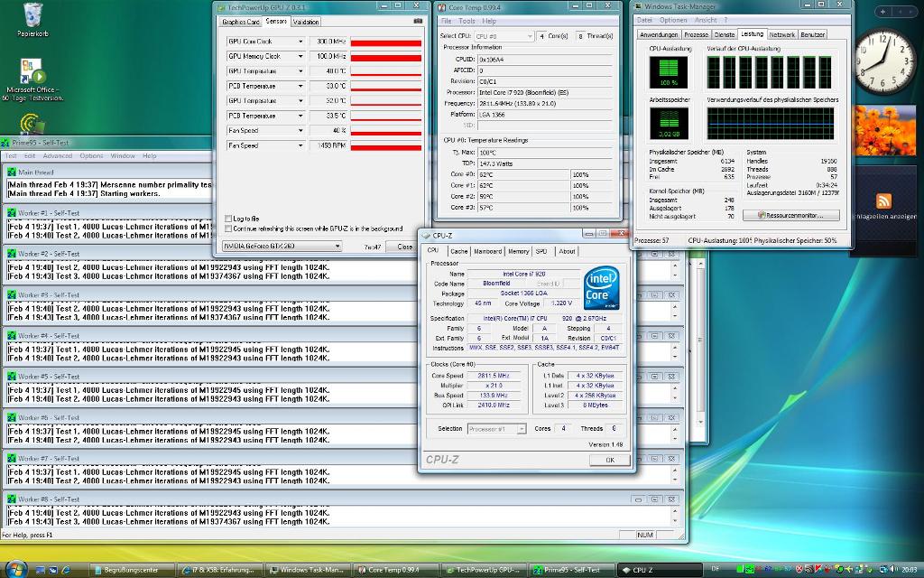Click the sidebar clock gadget
924x578 pixels.
tap(883, 61)
